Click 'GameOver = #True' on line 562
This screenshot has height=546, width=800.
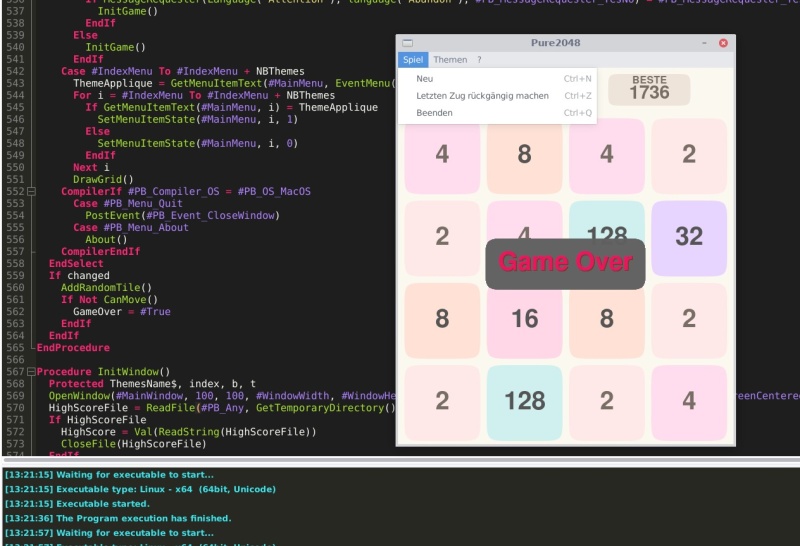tap(121, 311)
